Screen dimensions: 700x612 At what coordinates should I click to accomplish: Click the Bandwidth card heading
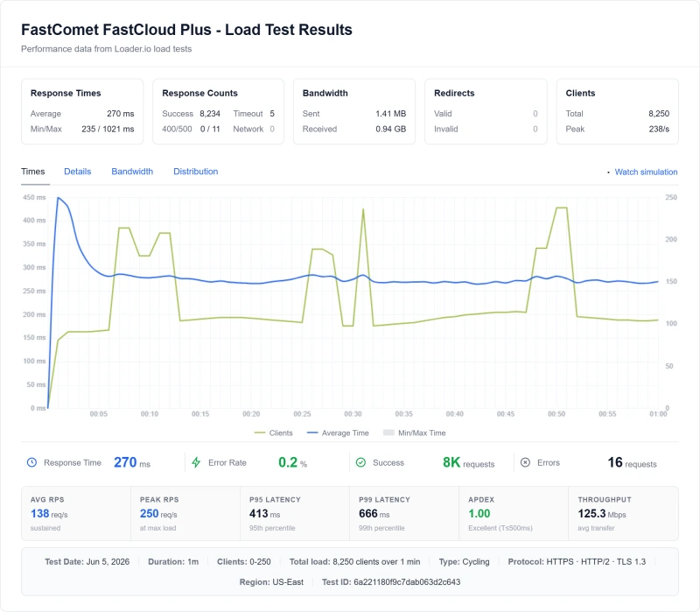325,93
